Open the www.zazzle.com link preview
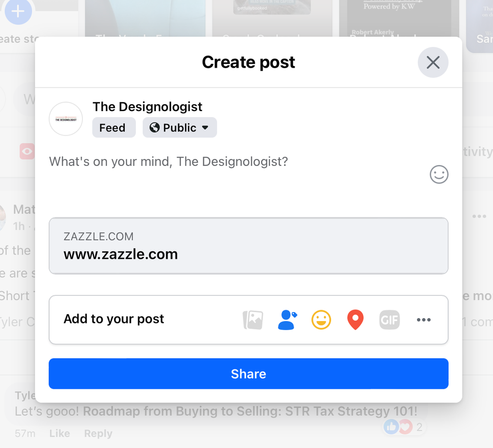493x448 pixels. coord(248,246)
